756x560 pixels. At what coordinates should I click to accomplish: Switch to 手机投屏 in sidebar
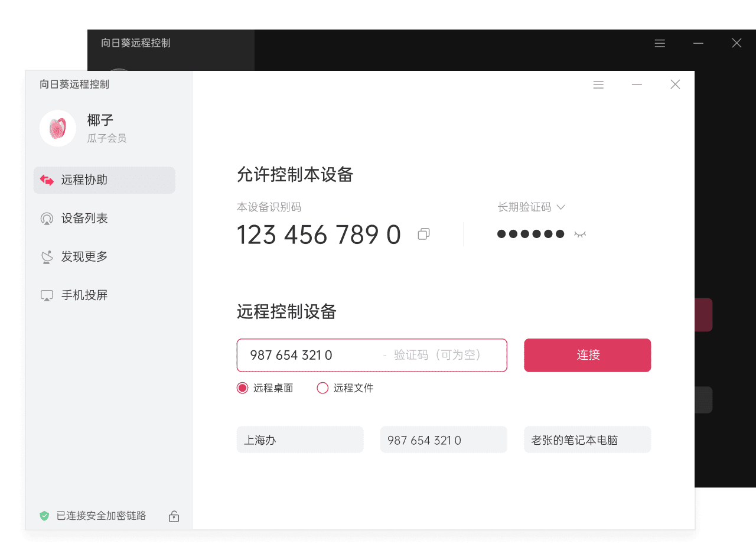(x=84, y=295)
